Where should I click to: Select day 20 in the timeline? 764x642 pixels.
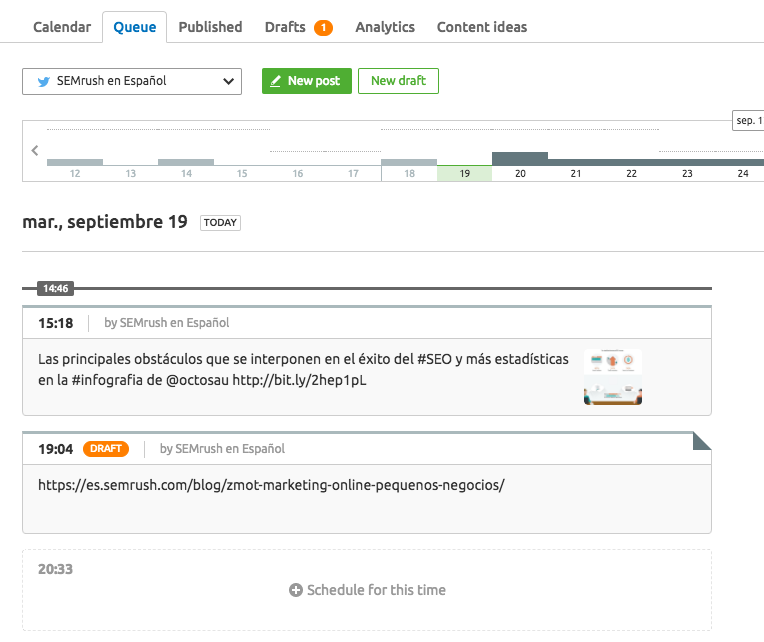click(x=520, y=173)
